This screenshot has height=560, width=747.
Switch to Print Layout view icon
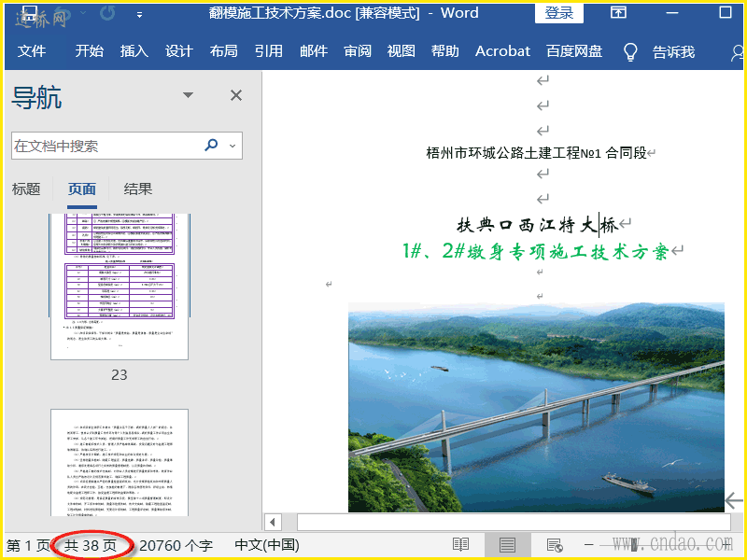tap(507, 545)
